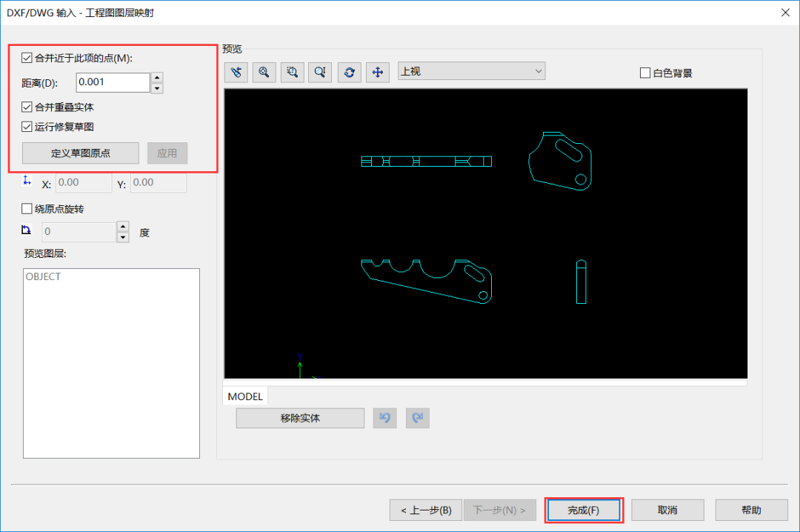Click the sketch origin coordinate icon

[x=27, y=181]
